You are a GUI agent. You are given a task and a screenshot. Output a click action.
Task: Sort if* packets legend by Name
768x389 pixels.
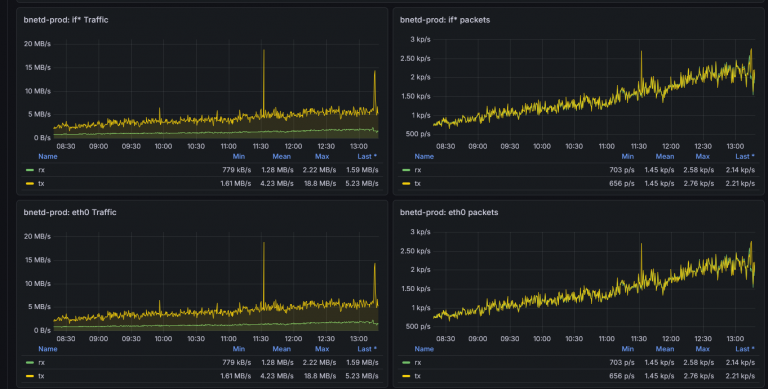click(x=424, y=157)
